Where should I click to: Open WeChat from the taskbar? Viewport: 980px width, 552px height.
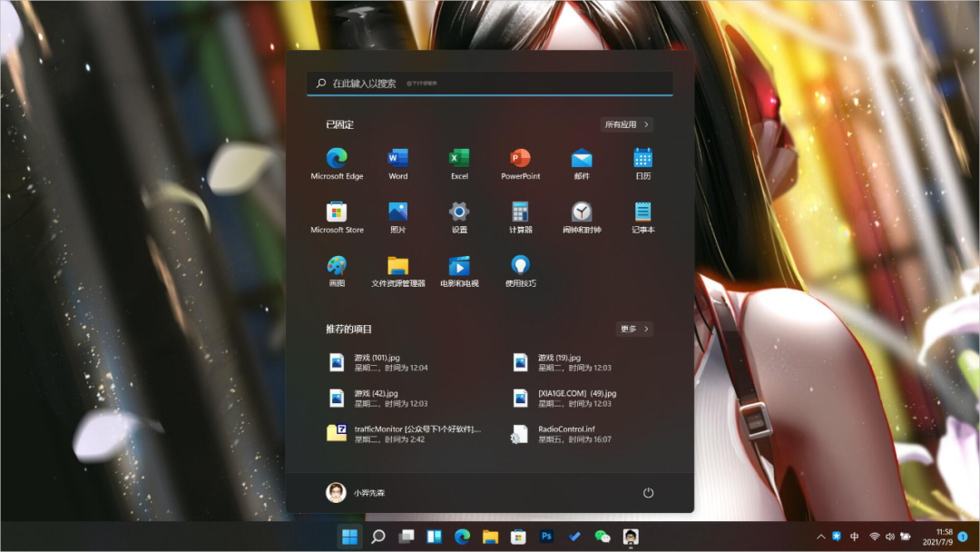click(603, 537)
